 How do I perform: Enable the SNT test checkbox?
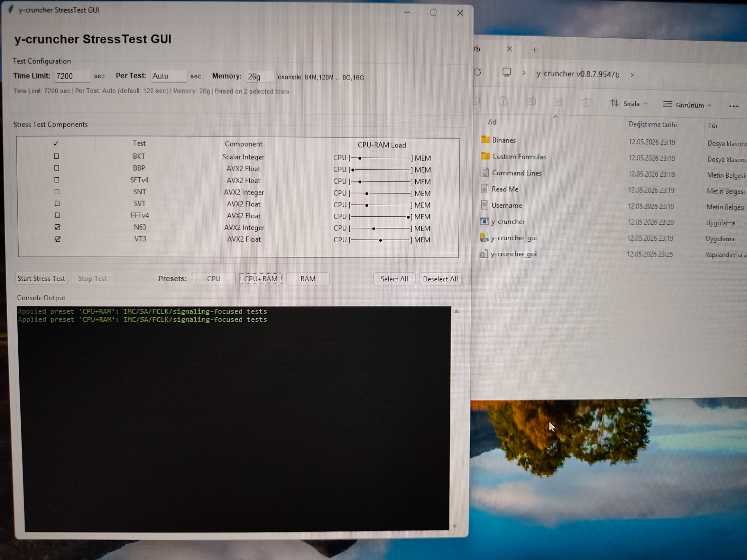[x=57, y=192]
